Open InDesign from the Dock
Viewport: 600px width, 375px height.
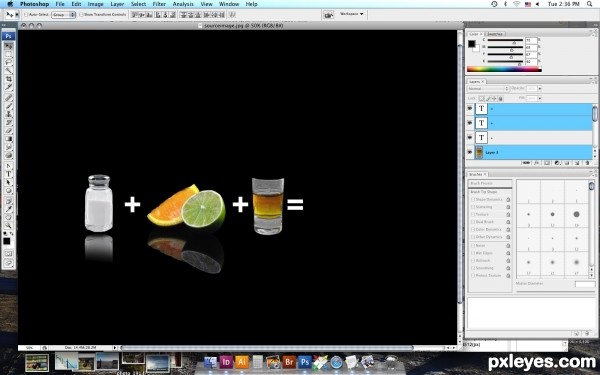click(226, 362)
